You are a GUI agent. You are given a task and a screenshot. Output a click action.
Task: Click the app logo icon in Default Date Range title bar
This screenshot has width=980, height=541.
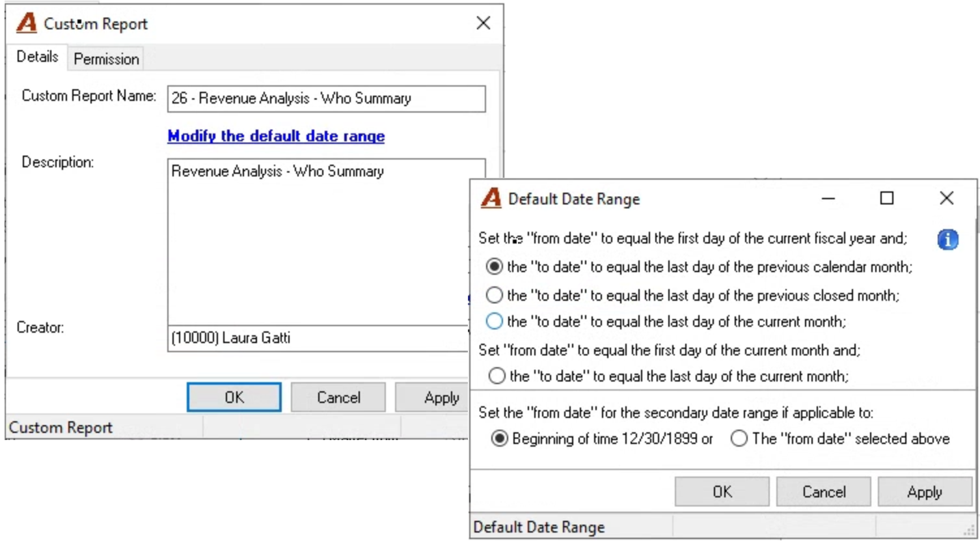click(x=491, y=199)
